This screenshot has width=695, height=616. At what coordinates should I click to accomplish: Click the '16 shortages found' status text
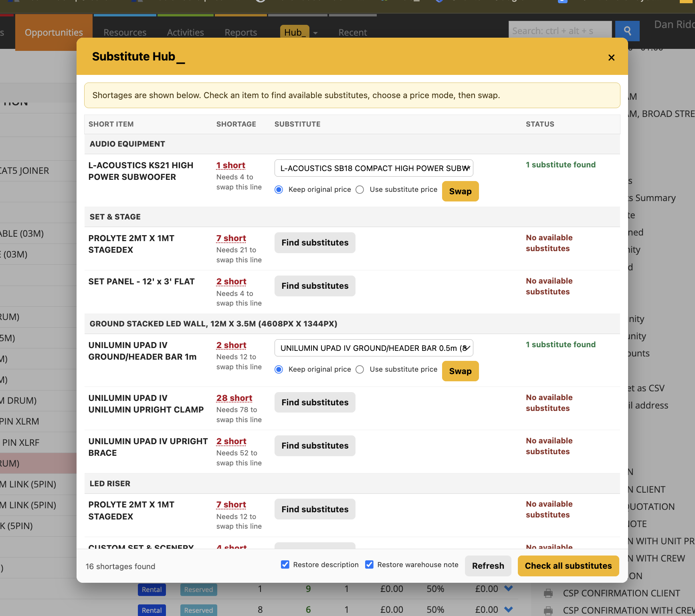click(120, 566)
